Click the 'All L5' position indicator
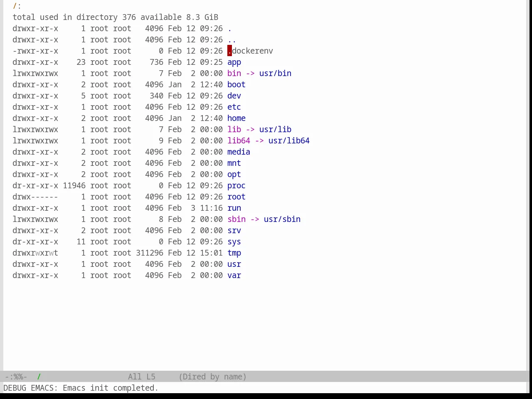Viewport: 532px width, 399px height. click(x=142, y=377)
